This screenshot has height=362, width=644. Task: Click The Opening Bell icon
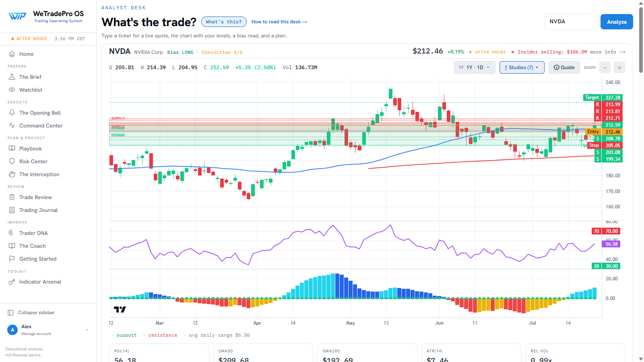pyautogui.click(x=12, y=113)
